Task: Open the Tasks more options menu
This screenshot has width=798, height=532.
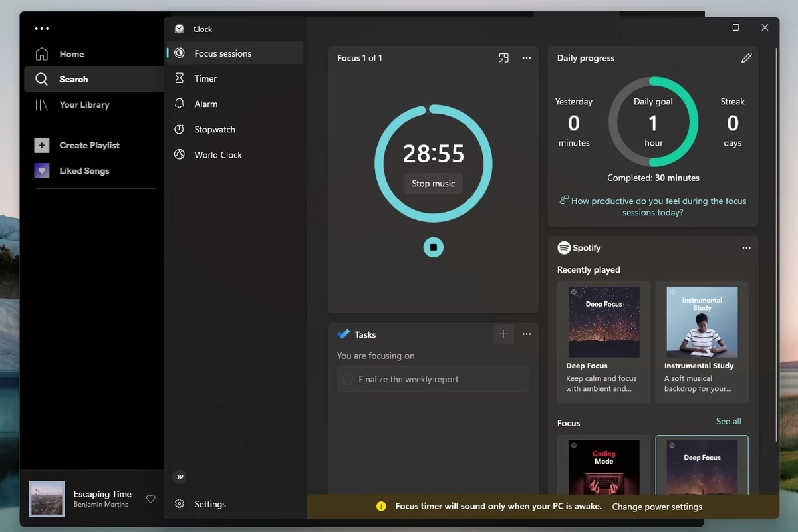Action: [x=527, y=334]
